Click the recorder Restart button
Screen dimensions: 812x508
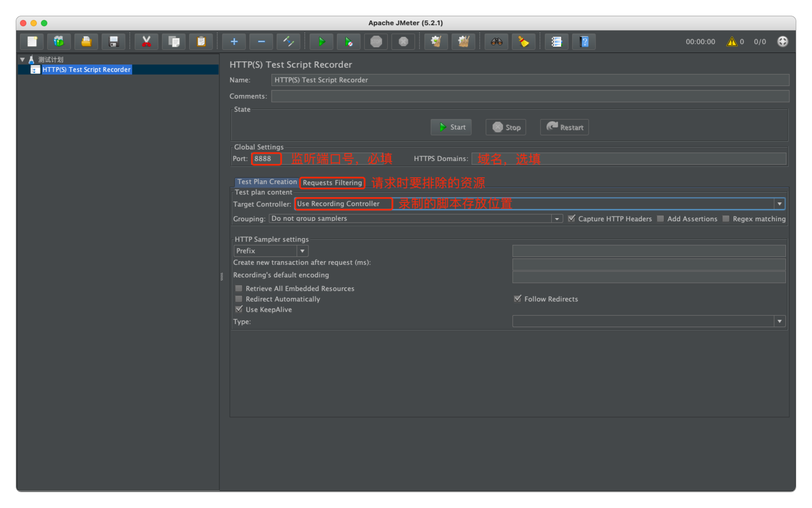tap(564, 127)
